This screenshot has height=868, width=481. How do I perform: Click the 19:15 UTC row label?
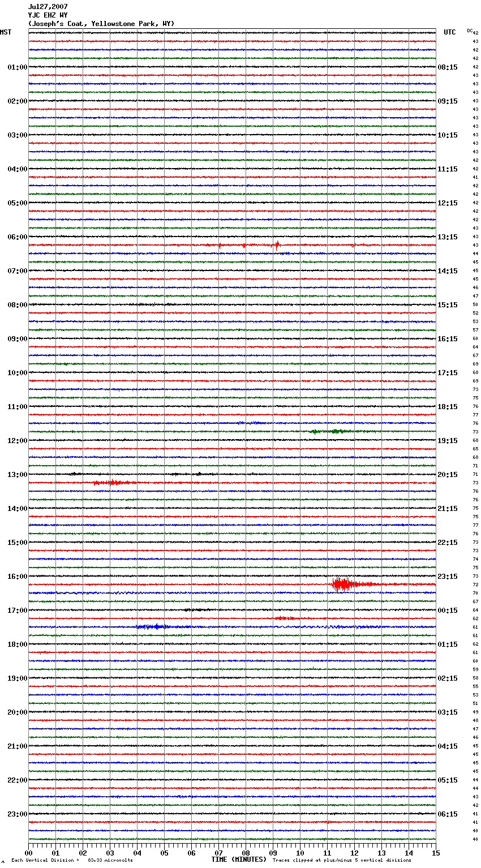[448, 441]
